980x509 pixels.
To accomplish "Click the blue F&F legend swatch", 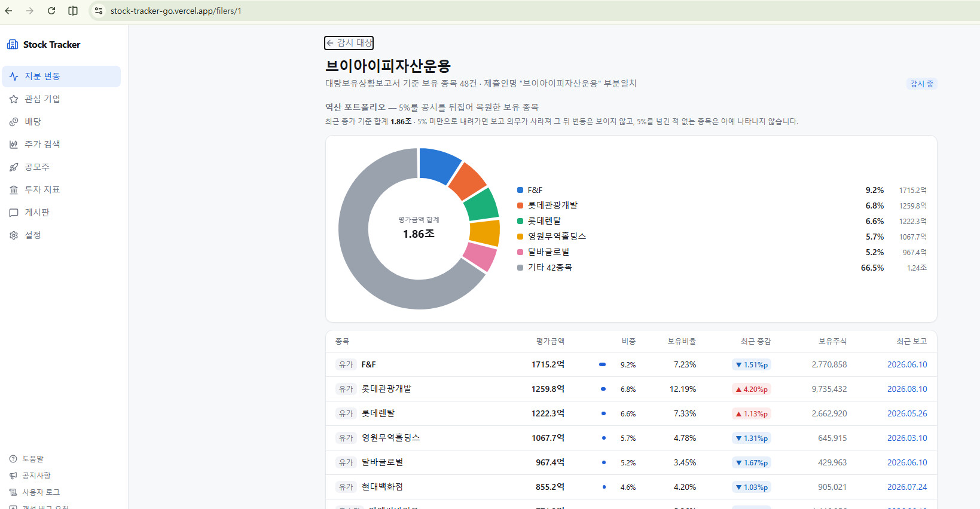I will pyautogui.click(x=520, y=190).
